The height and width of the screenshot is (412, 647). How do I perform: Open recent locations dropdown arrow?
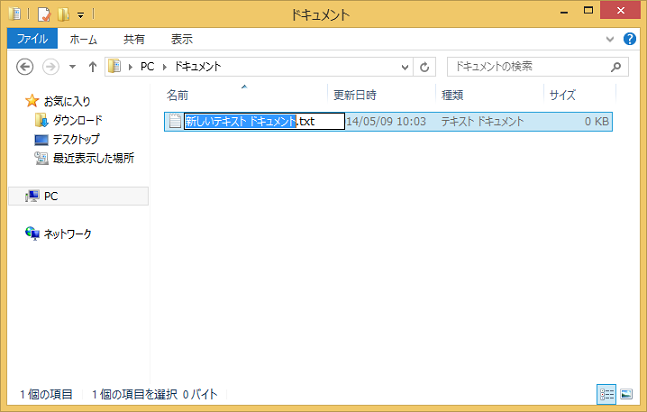tap(72, 67)
